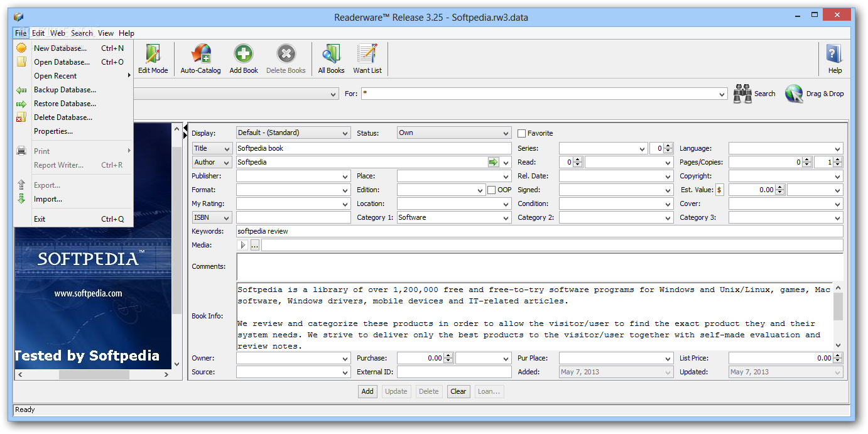Click the New Database menu icon
Screen dimensions: 868x434
(21, 48)
